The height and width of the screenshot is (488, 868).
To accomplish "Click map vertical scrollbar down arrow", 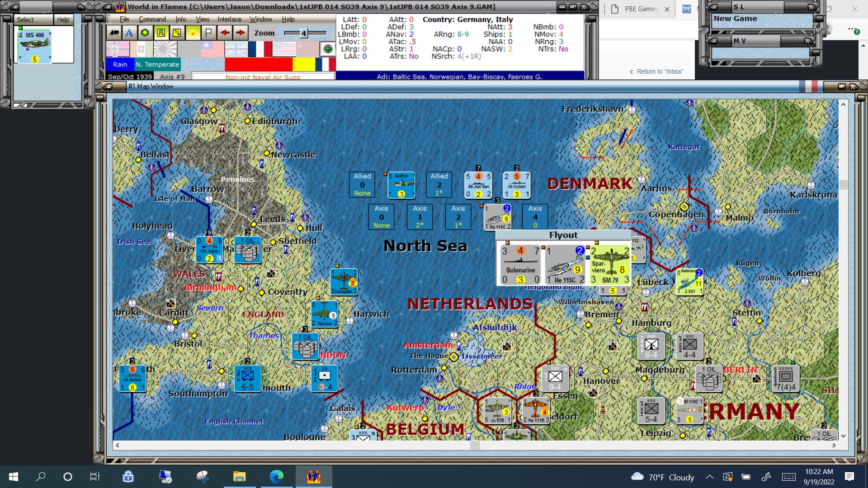I will tap(843, 436).
